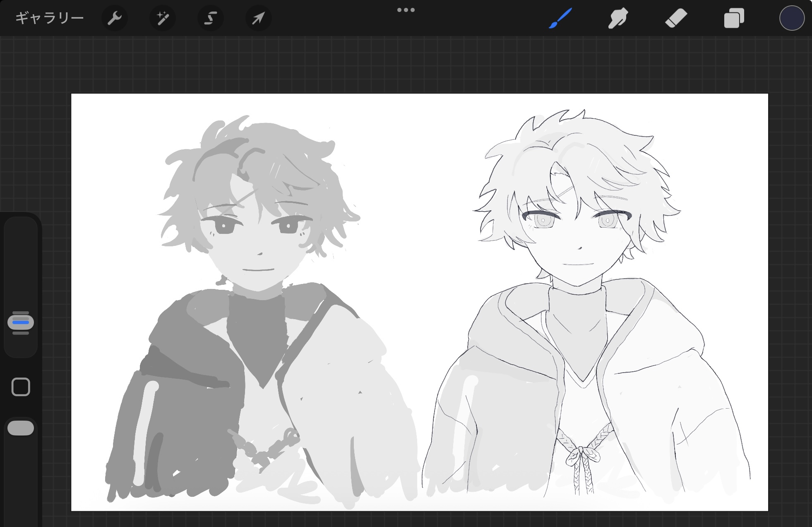Viewport: 812px width, 527px height.
Task: Return to ギャラリー gallery view
Action: (x=49, y=18)
